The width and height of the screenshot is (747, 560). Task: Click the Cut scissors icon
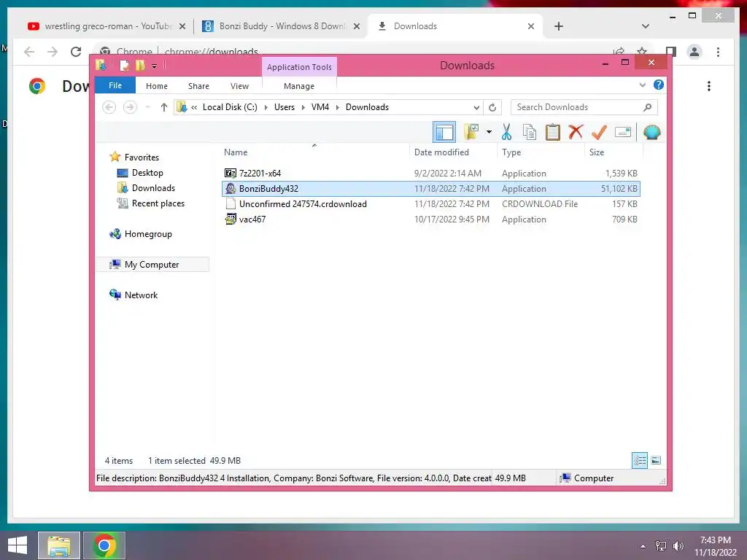coord(506,132)
